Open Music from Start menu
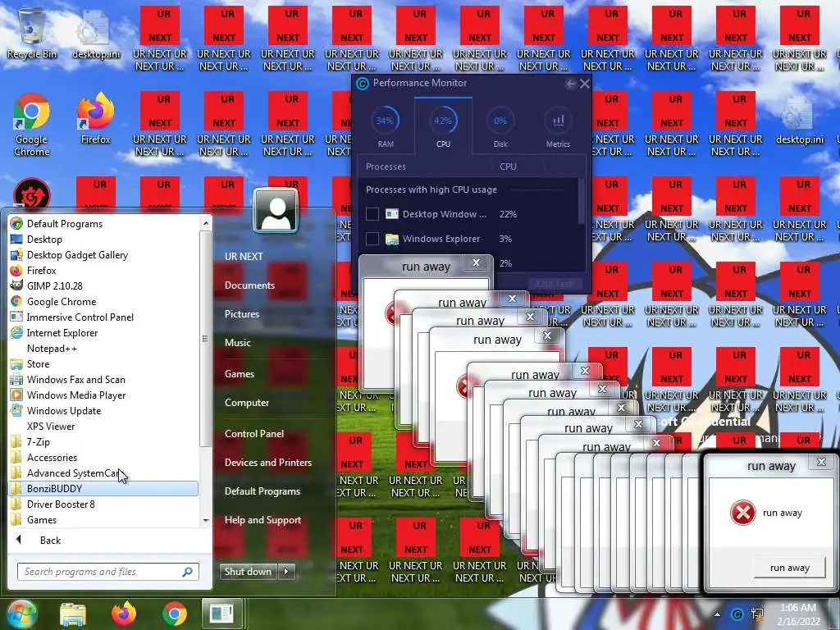840x630 pixels. click(x=238, y=342)
